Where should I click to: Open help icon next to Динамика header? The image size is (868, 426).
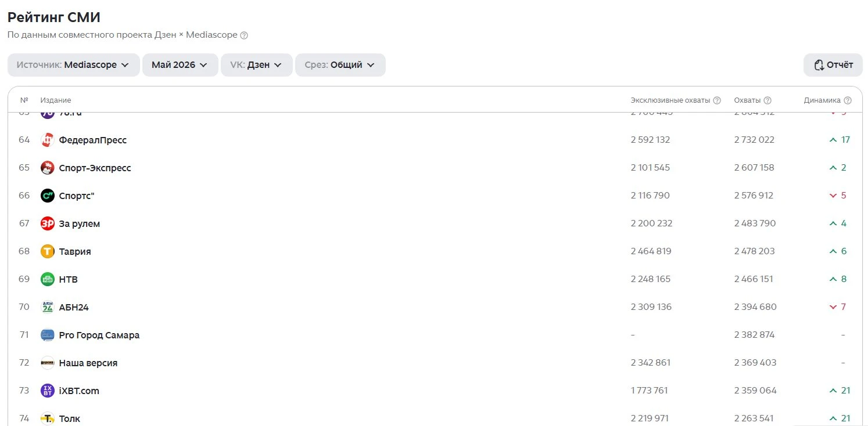(848, 100)
